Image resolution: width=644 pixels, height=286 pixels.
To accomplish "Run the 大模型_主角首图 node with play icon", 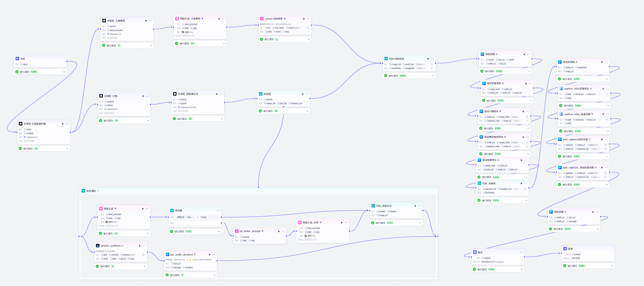I will tap(146, 21).
